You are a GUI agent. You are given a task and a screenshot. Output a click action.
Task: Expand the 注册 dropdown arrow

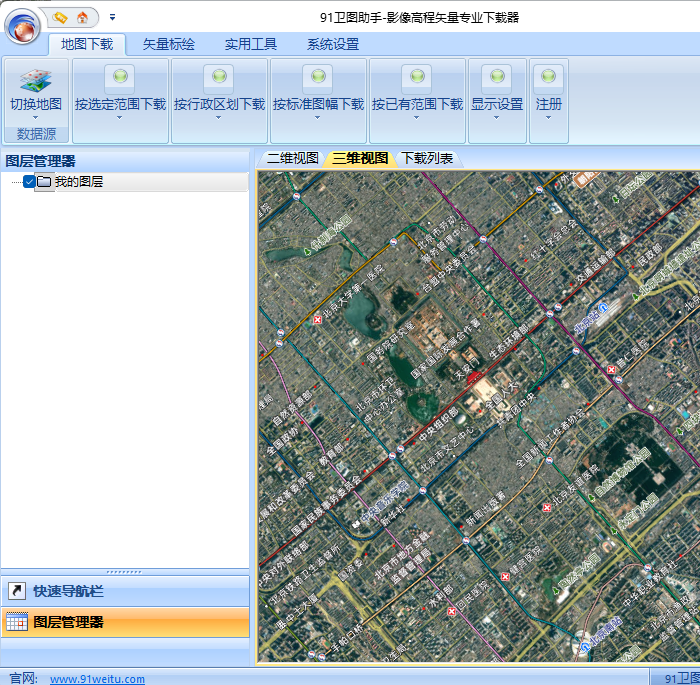pos(548,118)
